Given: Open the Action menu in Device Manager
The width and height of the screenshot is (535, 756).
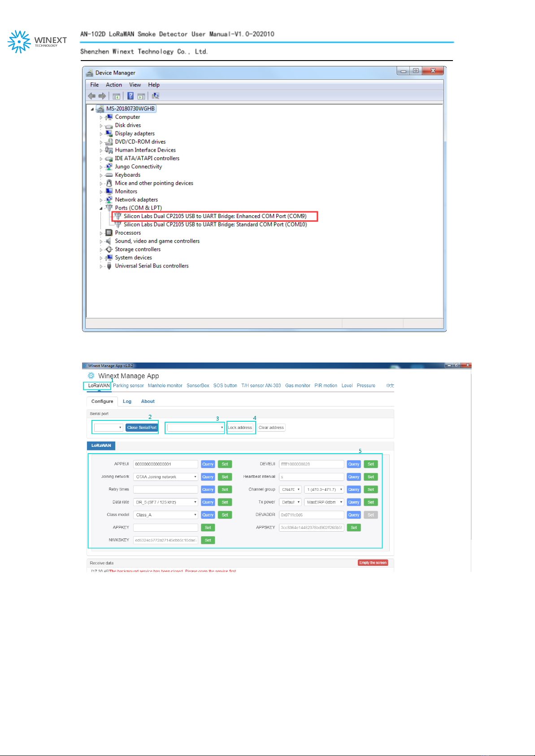Looking at the screenshot, I should pyautogui.click(x=114, y=85).
